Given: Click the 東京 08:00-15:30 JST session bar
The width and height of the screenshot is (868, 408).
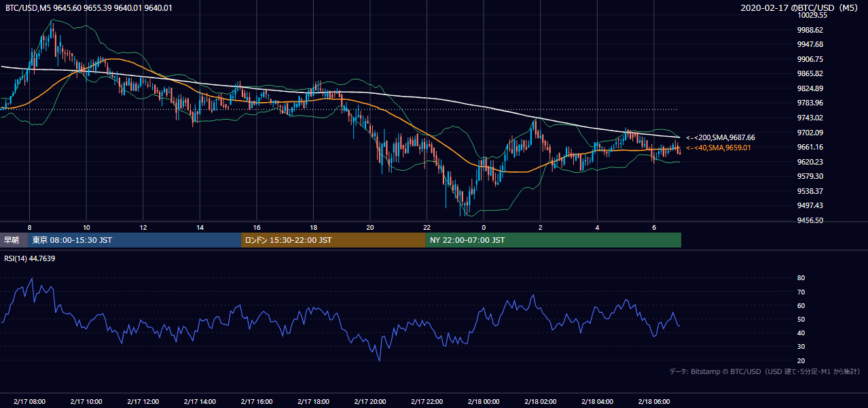Looking at the screenshot, I should 134,240.
